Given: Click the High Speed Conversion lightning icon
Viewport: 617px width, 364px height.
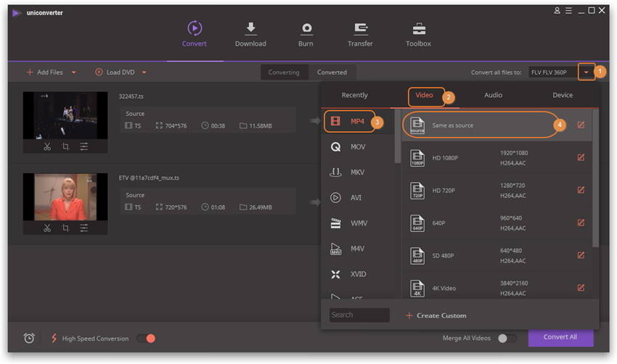Looking at the screenshot, I should (54, 338).
